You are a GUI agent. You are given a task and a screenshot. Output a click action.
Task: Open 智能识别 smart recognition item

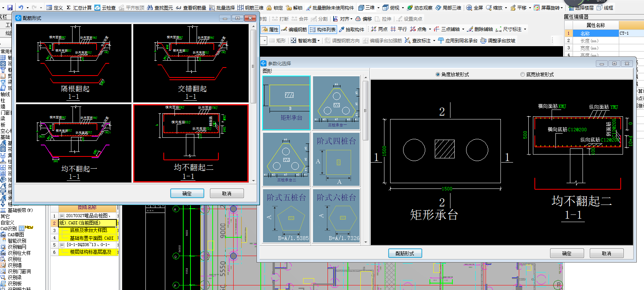click(14, 241)
